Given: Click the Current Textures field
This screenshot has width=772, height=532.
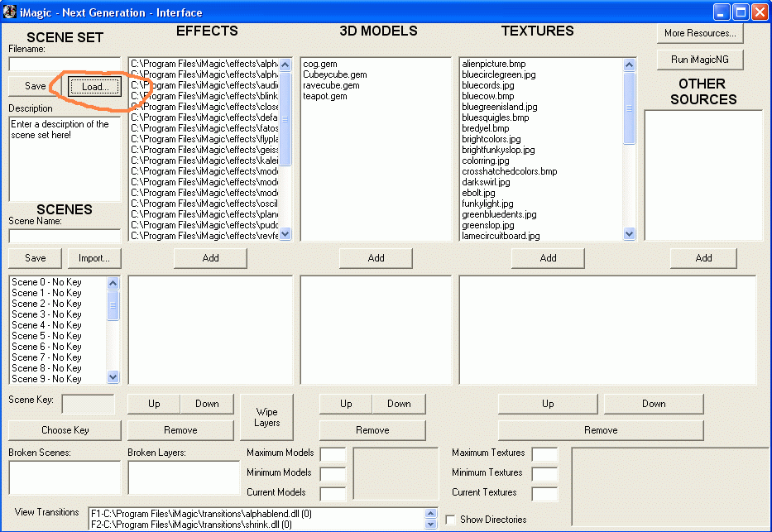Looking at the screenshot, I should [x=544, y=493].
